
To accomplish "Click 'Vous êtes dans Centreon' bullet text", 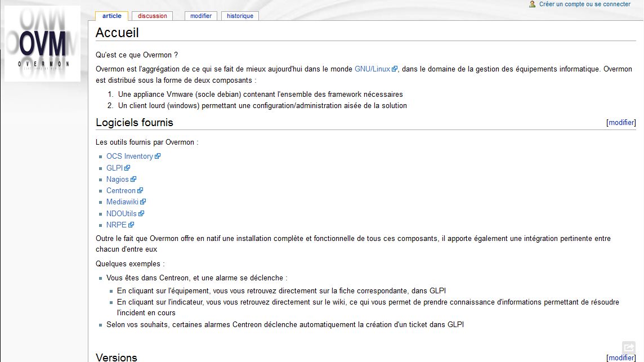I will coord(196,278).
